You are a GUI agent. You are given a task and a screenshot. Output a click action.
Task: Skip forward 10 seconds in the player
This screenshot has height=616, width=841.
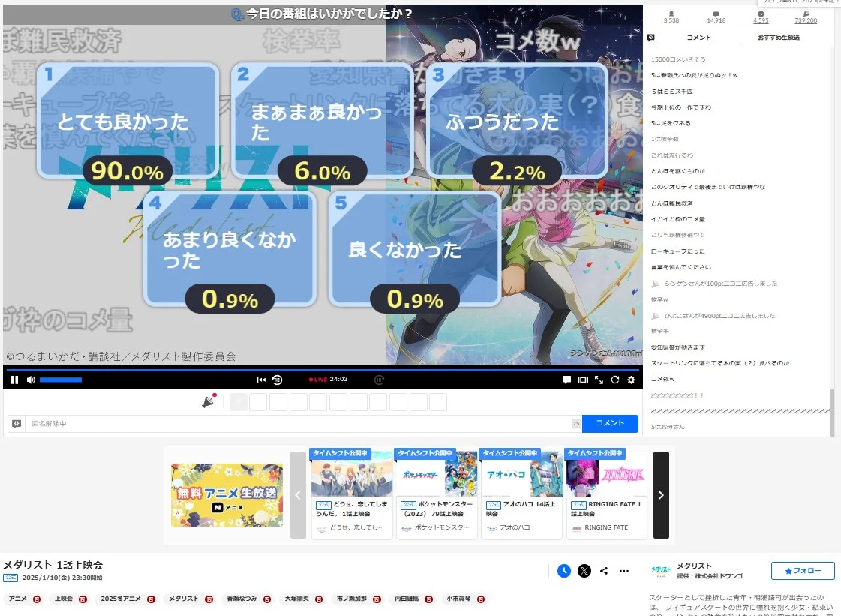(379, 380)
